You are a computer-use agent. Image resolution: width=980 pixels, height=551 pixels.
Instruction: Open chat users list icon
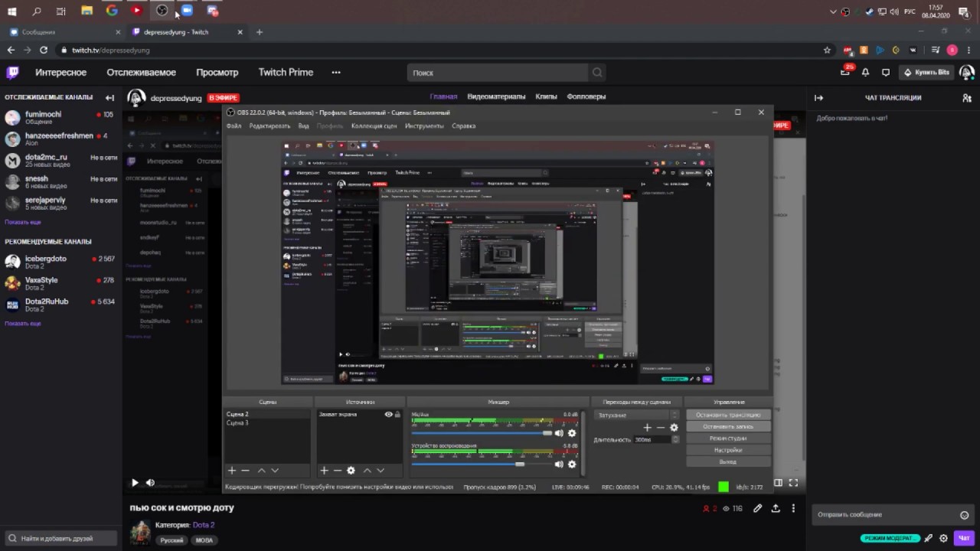click(x=967, y=97)
